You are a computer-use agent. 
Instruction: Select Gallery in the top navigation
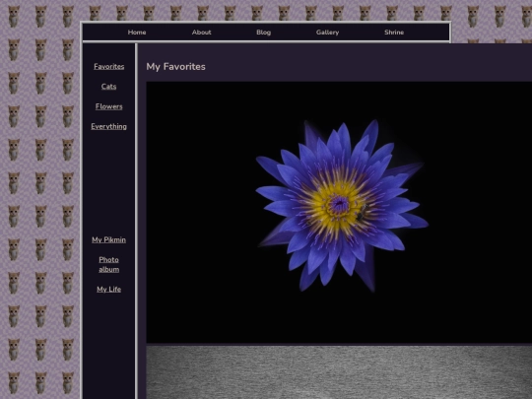[x=327, y=33]
